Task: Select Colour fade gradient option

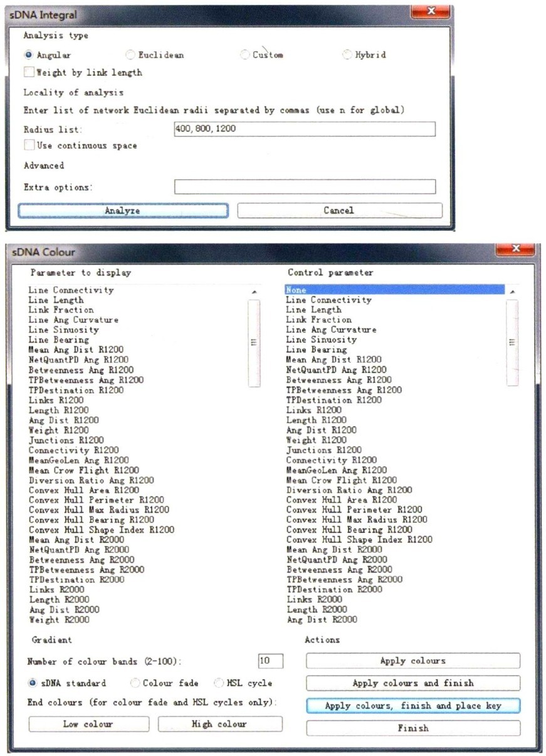Action: coord(135,683)
